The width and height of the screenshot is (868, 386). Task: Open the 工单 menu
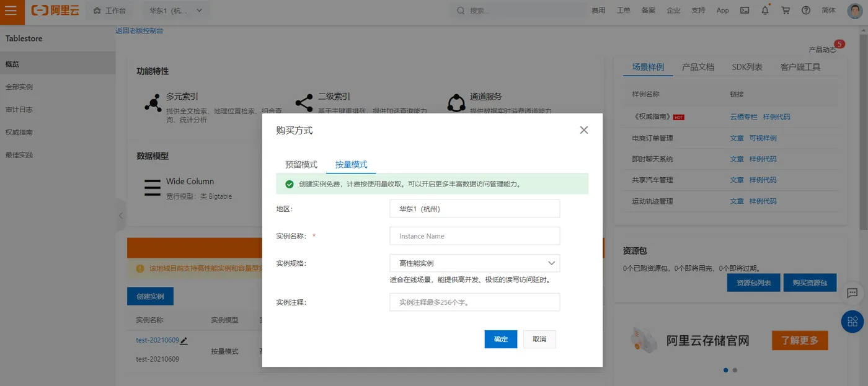coord(624,11)
